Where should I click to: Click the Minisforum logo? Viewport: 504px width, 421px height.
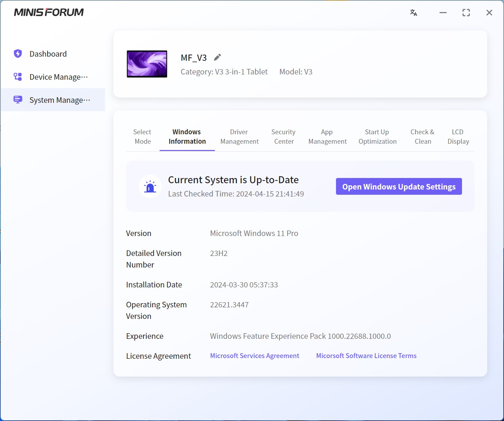tap(49, 12)
